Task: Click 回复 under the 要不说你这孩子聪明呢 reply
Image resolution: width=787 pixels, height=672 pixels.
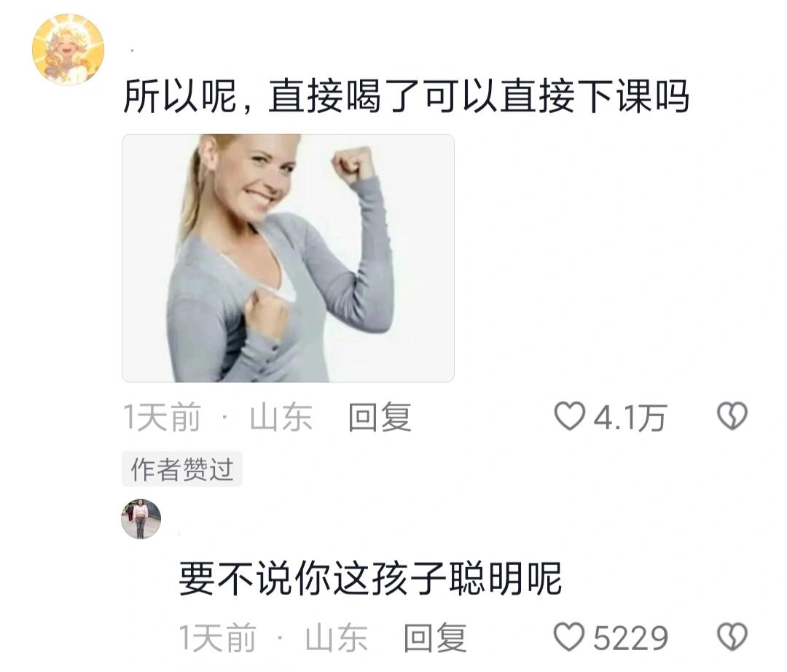Action: coord(435,638)
